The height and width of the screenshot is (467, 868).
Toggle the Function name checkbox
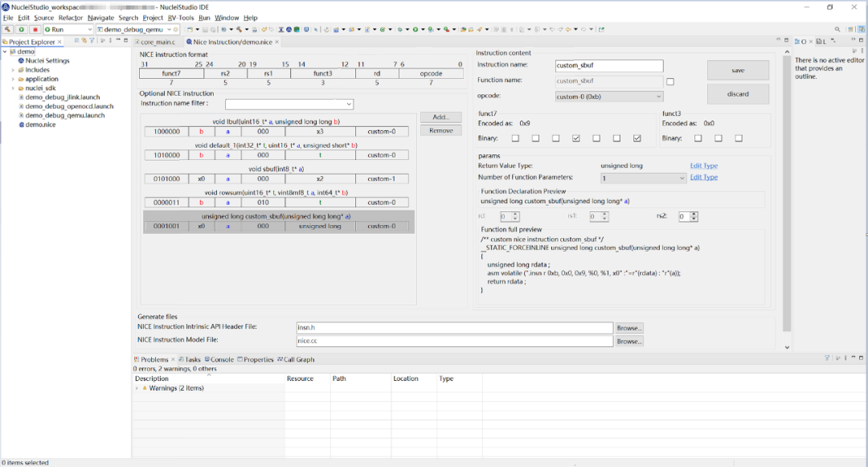pyautogui.click(x=670, y=81)
